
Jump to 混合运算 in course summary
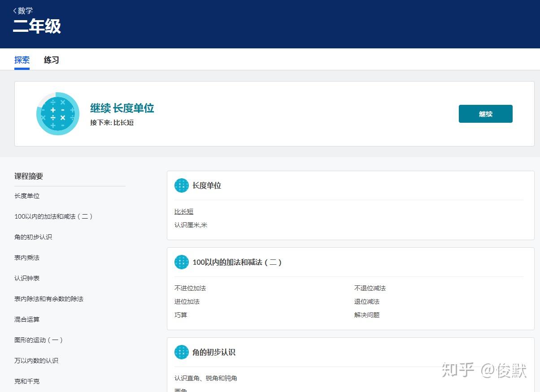[27, 319]
